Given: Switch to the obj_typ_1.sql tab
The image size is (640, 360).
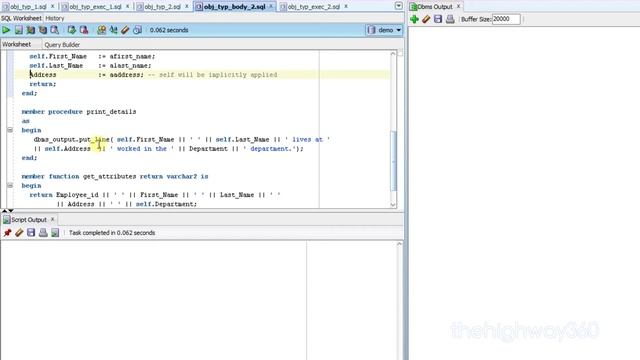Looking at the screenshot, I should coord(28,7).
